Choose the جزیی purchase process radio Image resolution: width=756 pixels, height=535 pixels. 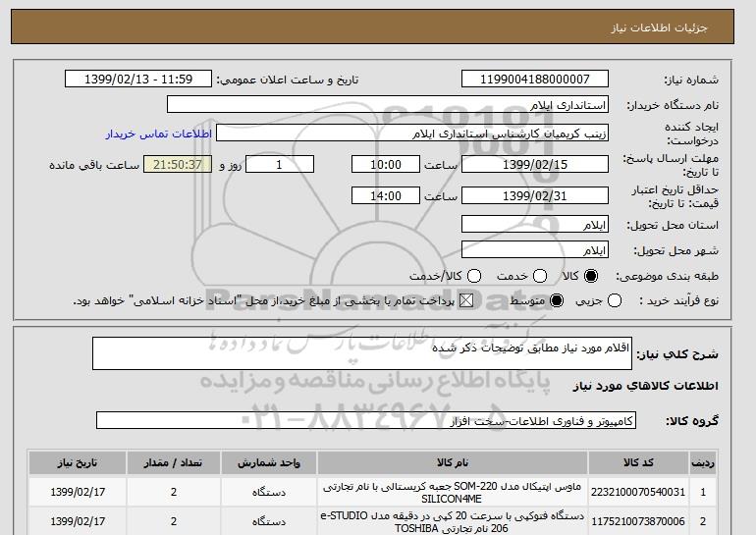[x=615, y=300]
